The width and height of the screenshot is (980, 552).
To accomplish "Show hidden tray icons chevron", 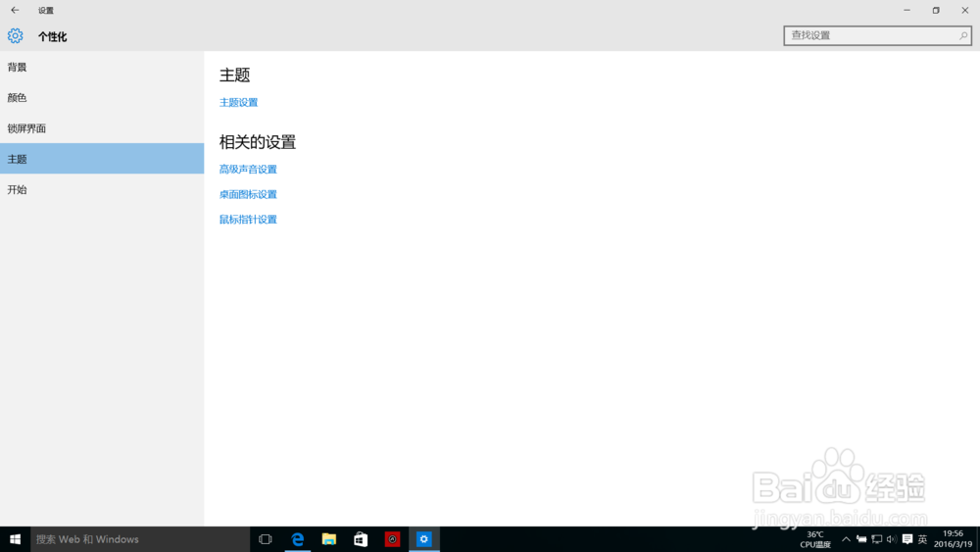I will tap(846, 539).
